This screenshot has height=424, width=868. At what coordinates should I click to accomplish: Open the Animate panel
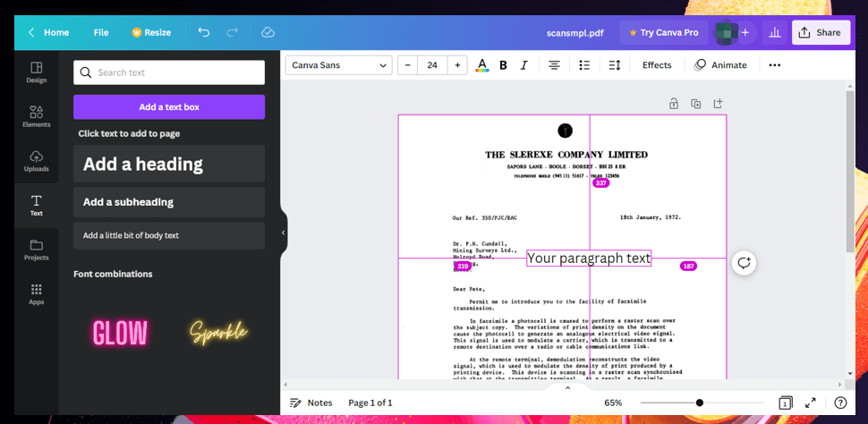[720, 65]
